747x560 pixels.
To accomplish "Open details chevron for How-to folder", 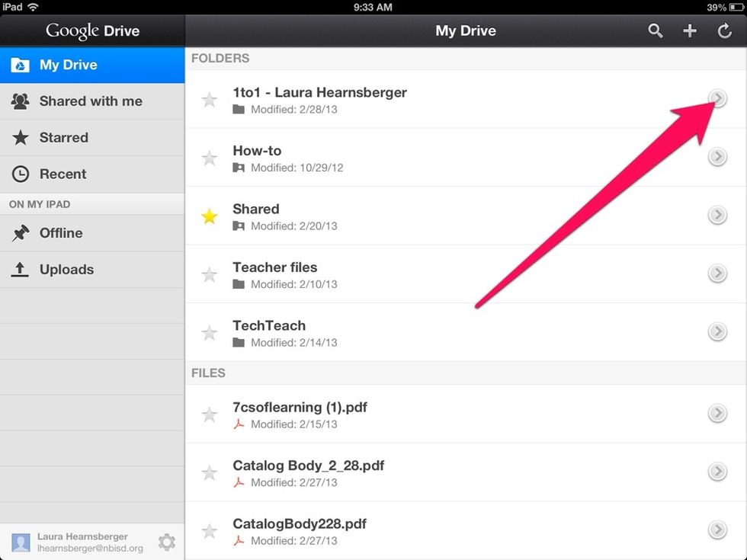I will coord(717,157).
